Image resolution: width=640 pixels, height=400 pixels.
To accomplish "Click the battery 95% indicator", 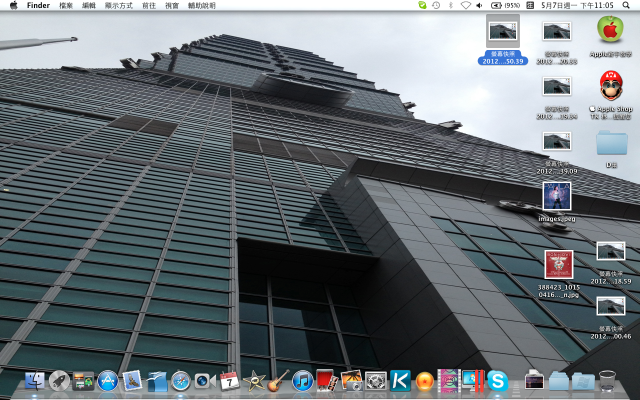I will click(505, 5).
